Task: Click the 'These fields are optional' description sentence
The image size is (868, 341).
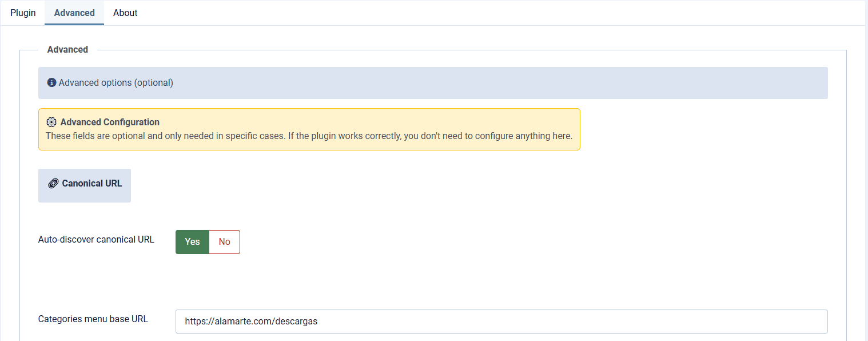Action: [x=309, y=136]
